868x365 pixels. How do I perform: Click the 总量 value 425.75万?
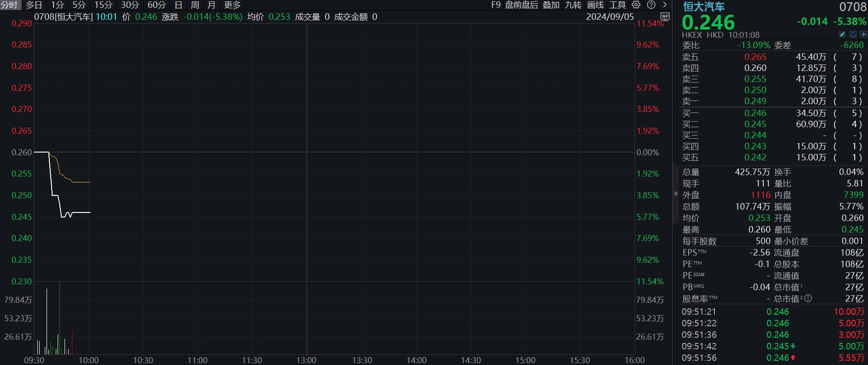[x=752, y=172]
